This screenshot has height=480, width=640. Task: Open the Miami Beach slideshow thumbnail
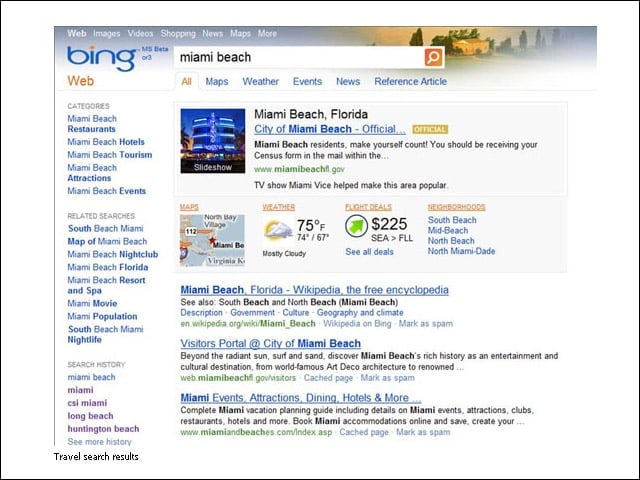[x=213, y=141]
